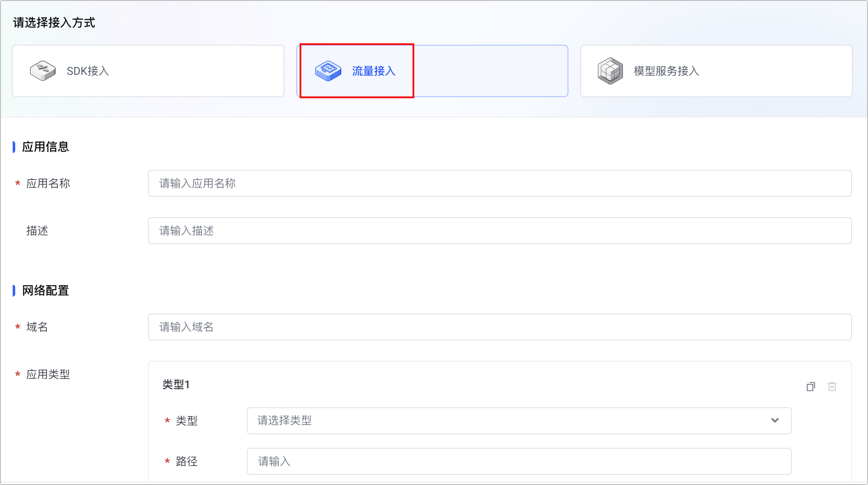Viewport: 868px width, 485px height.
Task: Click the 路径 input field
Action: (x=519, y=461)
